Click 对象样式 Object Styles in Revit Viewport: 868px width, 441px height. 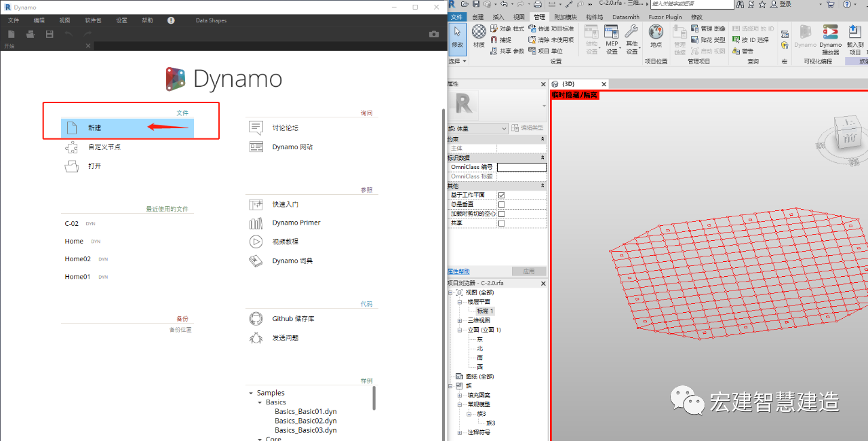[x=507, y=28]
